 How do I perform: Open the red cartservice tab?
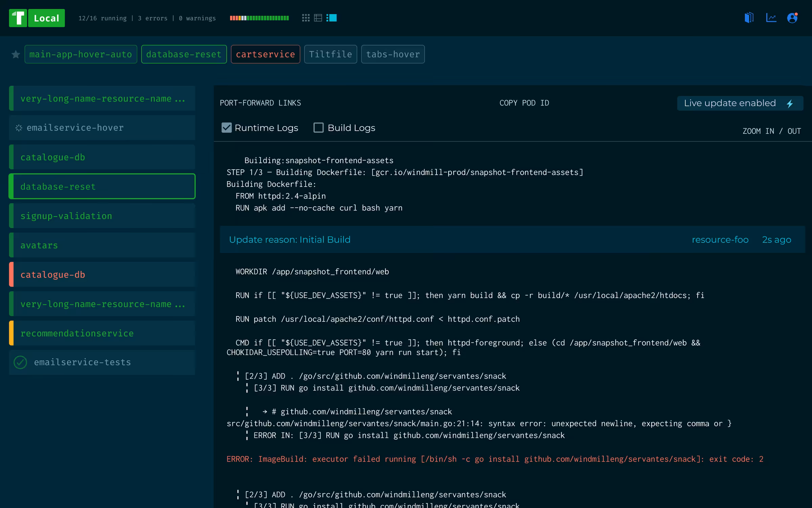[x=266, y=54]
